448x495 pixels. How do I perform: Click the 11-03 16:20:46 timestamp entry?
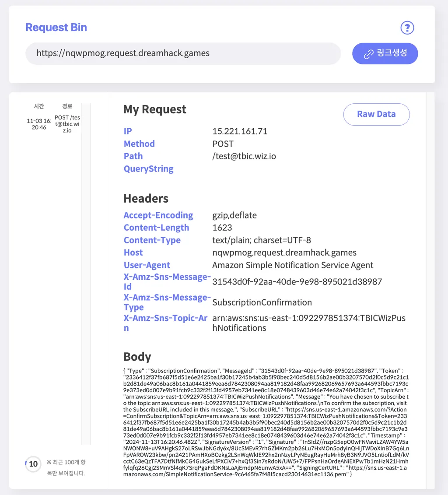(x=39, y=124)
